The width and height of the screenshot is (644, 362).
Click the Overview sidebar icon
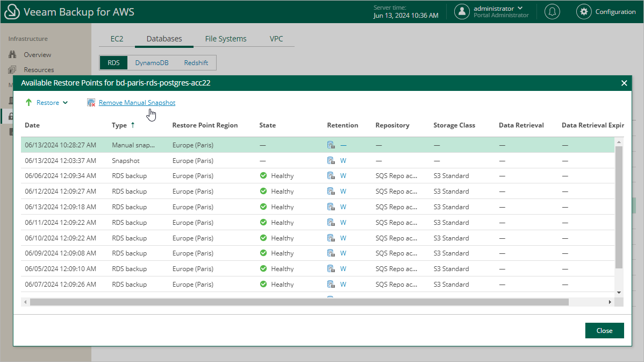click(12, 55)
